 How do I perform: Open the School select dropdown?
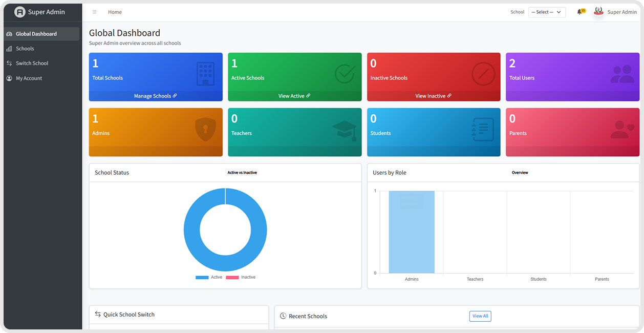tap(547, 12)
